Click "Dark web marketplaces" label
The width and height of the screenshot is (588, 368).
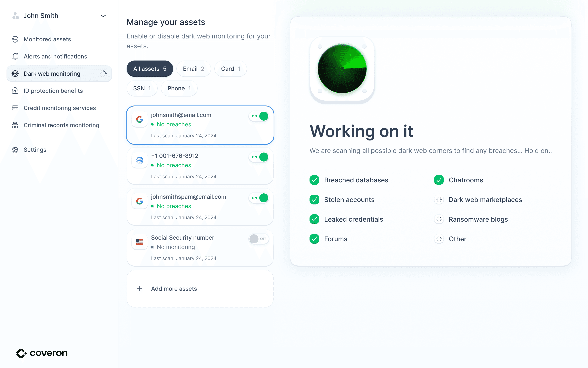[x=485, y=200]
